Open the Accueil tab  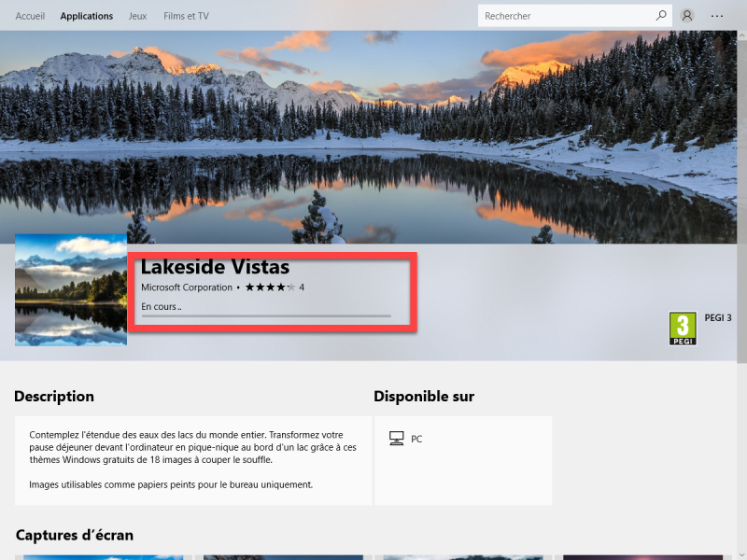coord(30,16)
